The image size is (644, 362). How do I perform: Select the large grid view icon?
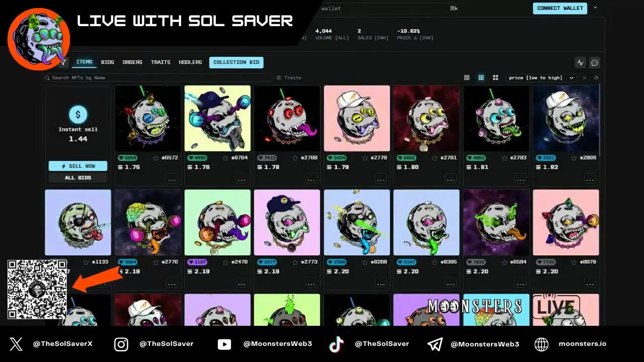[x=496, y=78]
